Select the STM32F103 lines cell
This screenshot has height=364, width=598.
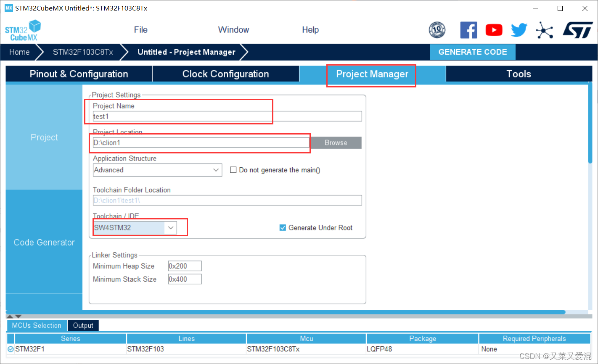186,349
